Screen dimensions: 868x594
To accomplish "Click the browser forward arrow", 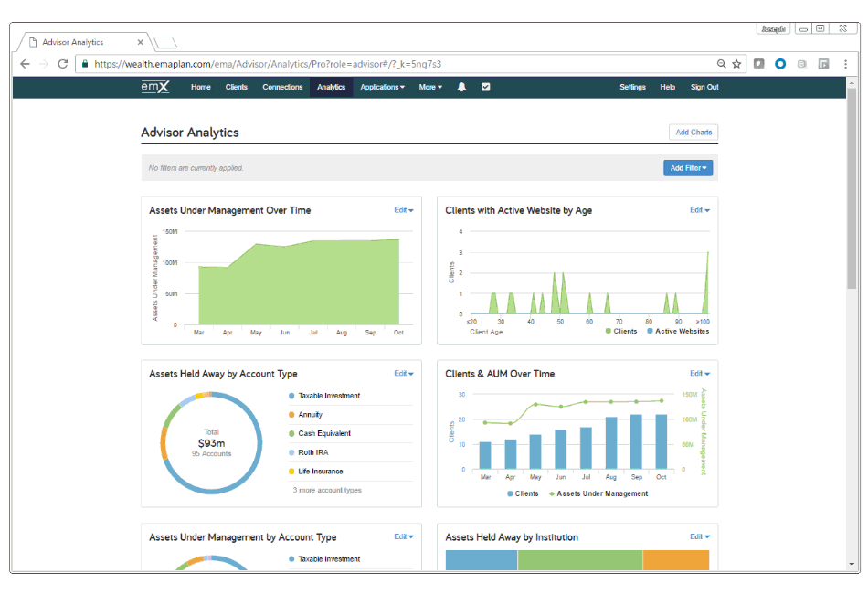I will tap(44, 64).
